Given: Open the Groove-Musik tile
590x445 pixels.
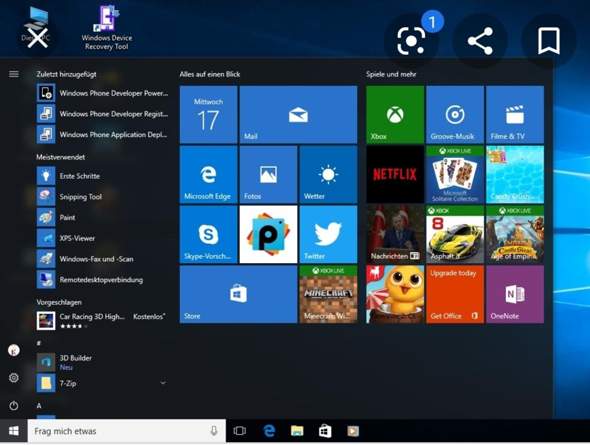Looking at the screenshot, I should click(455, 114).
